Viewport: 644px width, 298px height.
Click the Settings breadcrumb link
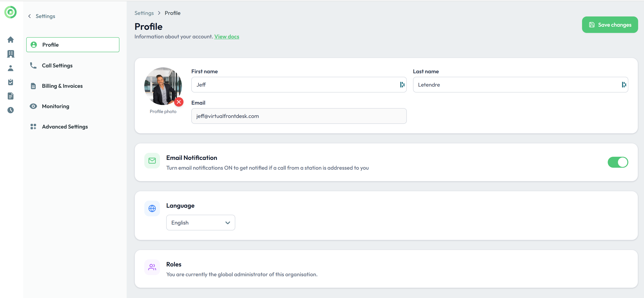click(x=144, y=13)
